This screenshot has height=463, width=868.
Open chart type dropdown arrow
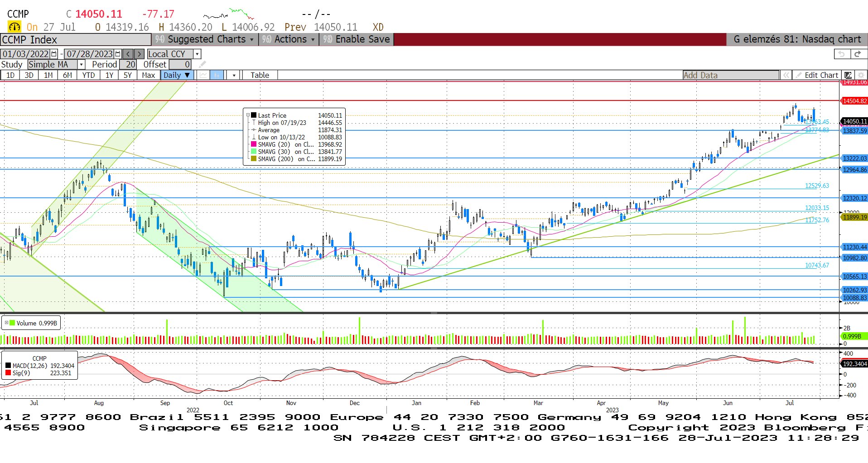(x=234, y=75)
